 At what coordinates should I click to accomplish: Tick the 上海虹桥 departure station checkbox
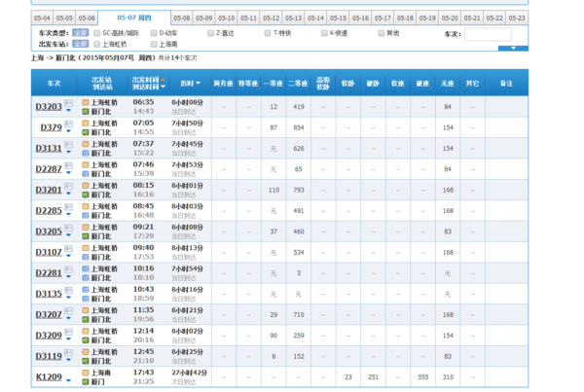click(x=97, y=44)
